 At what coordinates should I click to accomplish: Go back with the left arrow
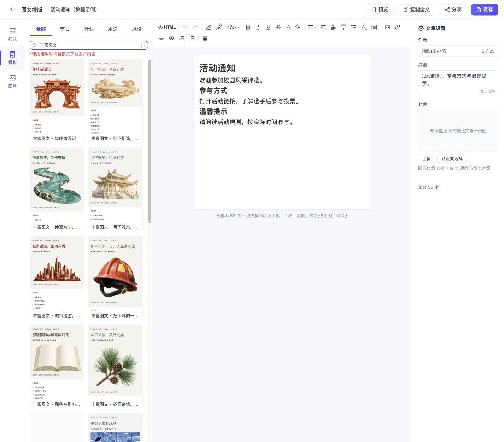[11, 10]
